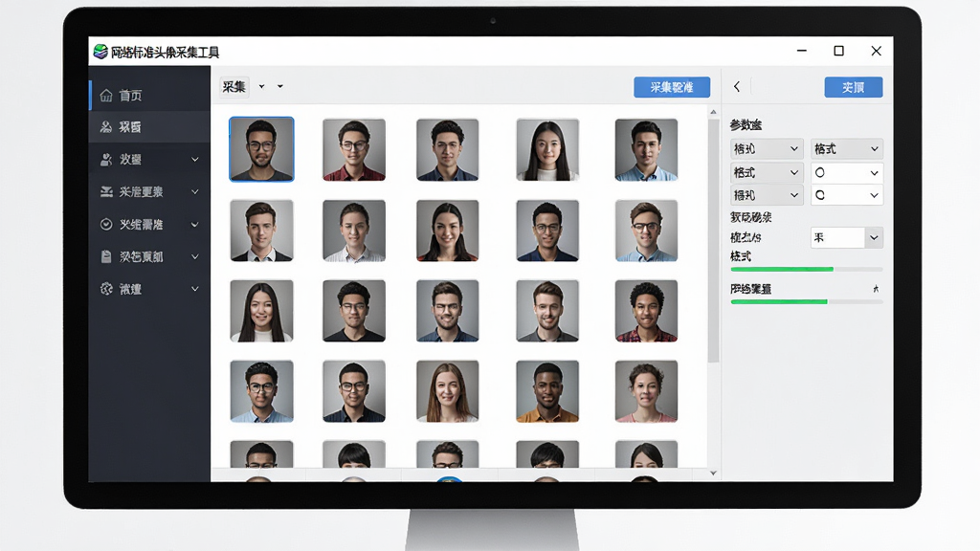980x551 pixels.
Task: Expand the chevron next to document sidebar item
Action: 195,256
